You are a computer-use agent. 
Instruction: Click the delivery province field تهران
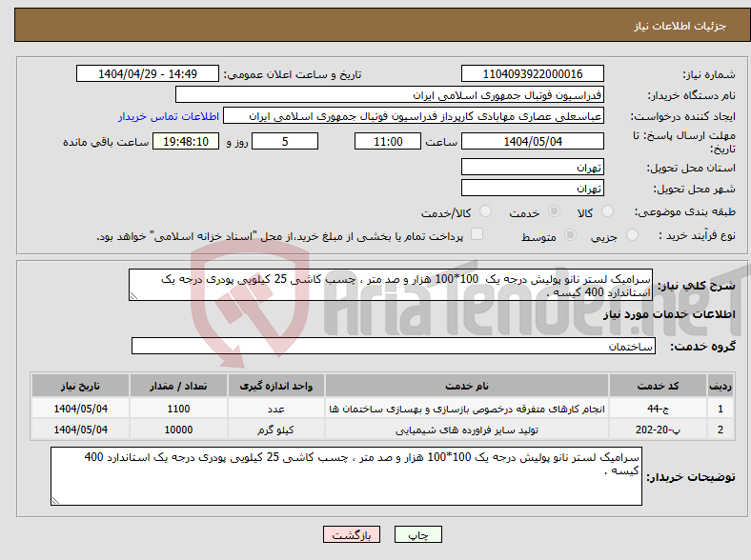(533, 167)
